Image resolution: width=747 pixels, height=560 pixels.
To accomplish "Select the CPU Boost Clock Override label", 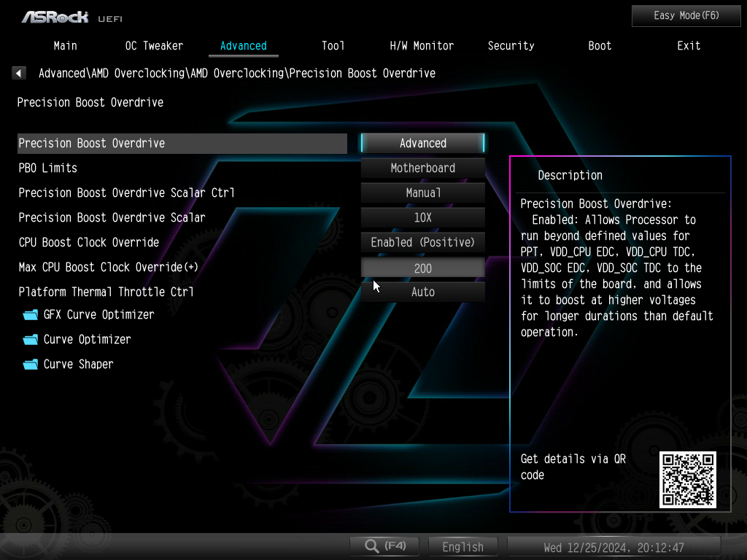I will click(88, 242).
